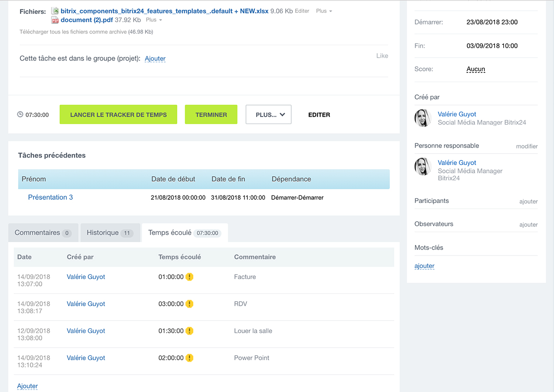
Task: Click Valérie Guyot's avatar under Créé par
Action: coord(423,118)
